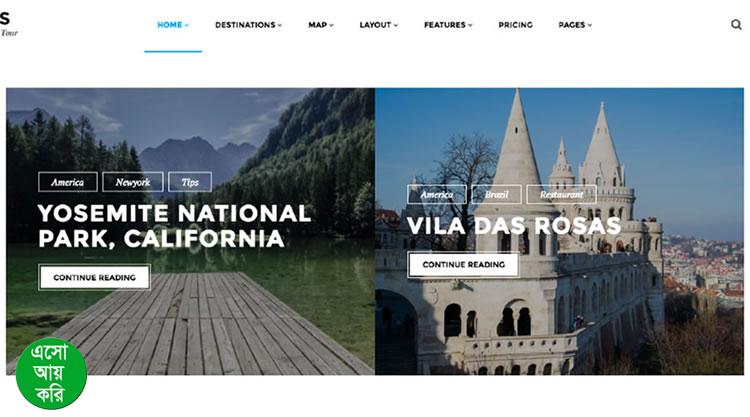Expand the Home menu chevron

click(187, 25)
